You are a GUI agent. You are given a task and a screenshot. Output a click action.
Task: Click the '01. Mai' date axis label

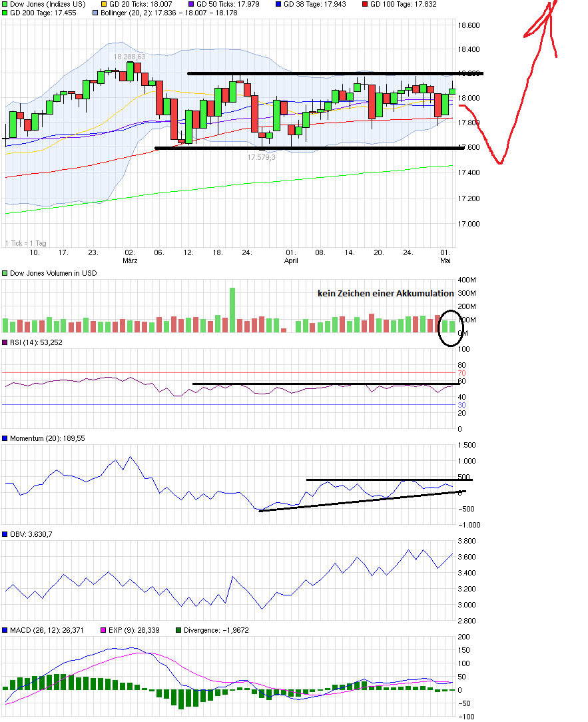point(445,256)
